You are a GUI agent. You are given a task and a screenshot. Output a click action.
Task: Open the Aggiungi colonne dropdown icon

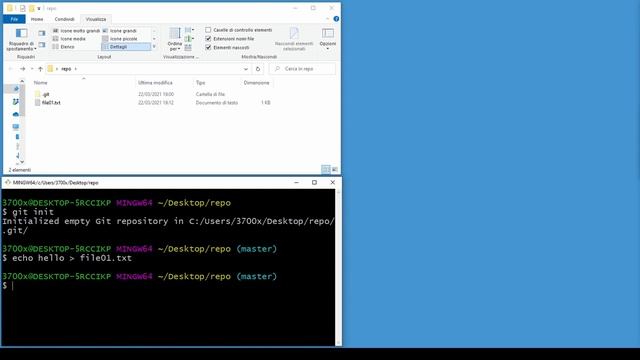coord(189,39)
